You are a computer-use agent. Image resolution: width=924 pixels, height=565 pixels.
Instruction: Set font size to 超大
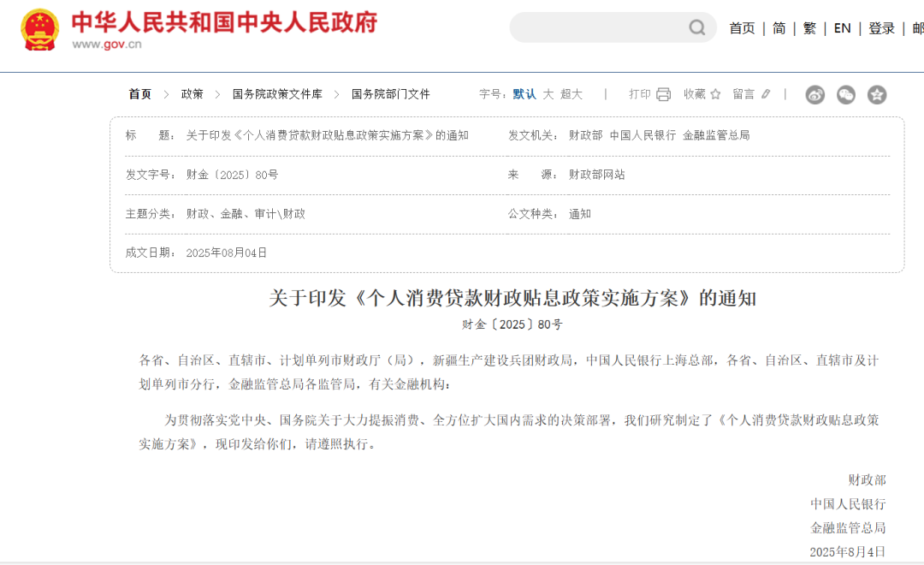pos(572,94)
